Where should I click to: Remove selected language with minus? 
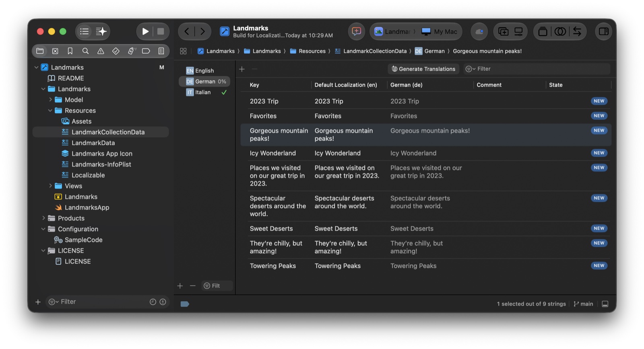(x=193, y=286)
